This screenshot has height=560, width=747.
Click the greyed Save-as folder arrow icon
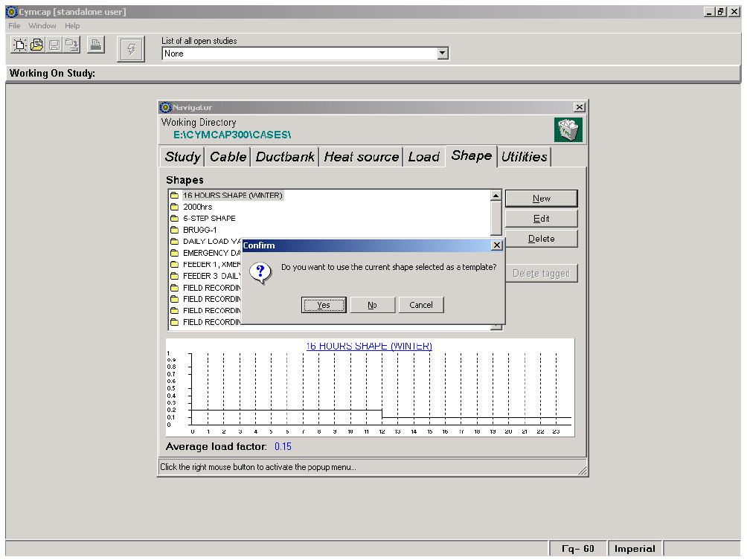[x=72, y=45]
